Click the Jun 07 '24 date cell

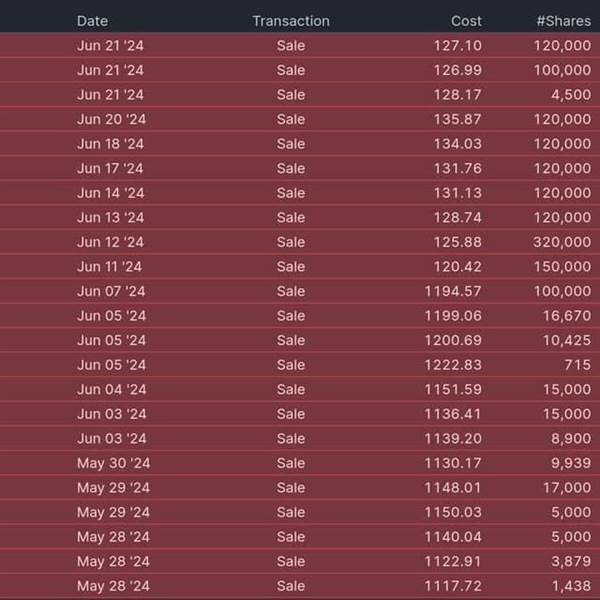click(111, 291)
